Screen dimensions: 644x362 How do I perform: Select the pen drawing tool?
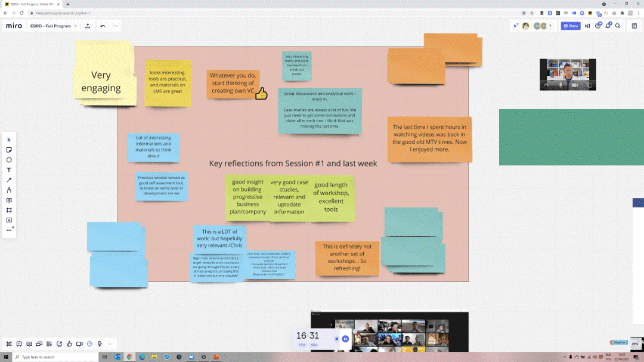[x=9, y=190]
